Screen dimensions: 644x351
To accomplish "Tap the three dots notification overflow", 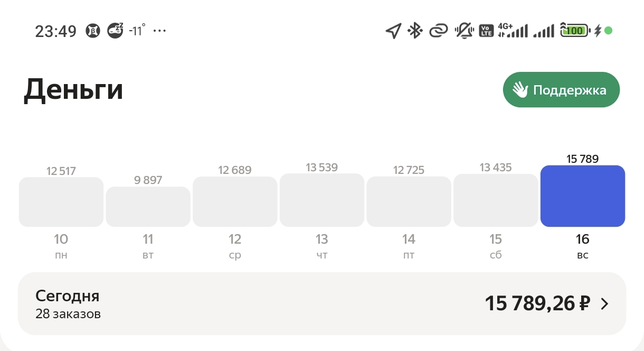I will coord(159,31).
